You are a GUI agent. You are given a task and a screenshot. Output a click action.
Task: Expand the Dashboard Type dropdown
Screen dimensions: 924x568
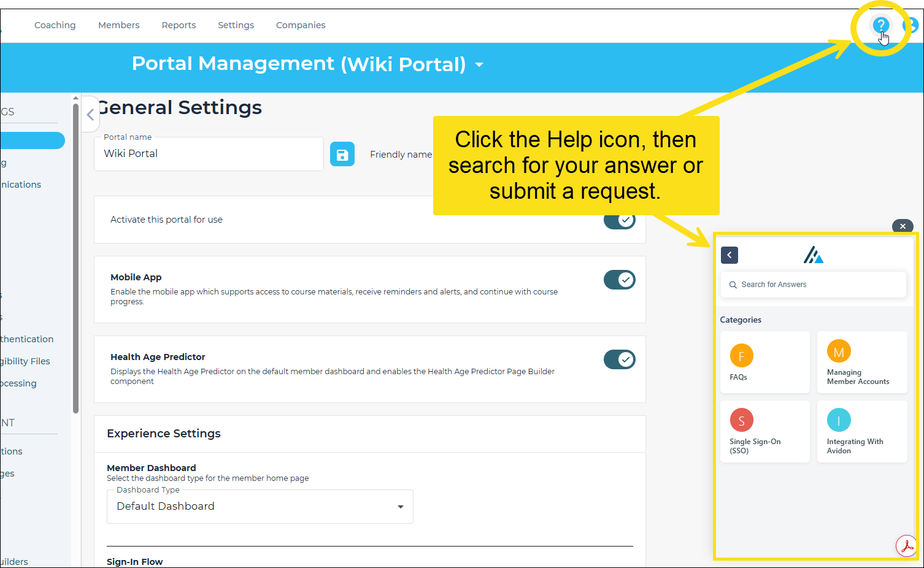pyautogui.click(x=260, y=507)
